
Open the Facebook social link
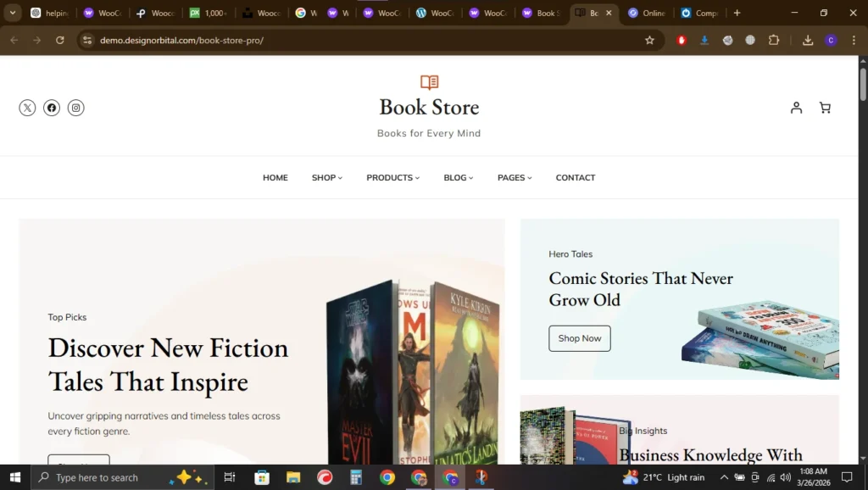pos(52,108)
